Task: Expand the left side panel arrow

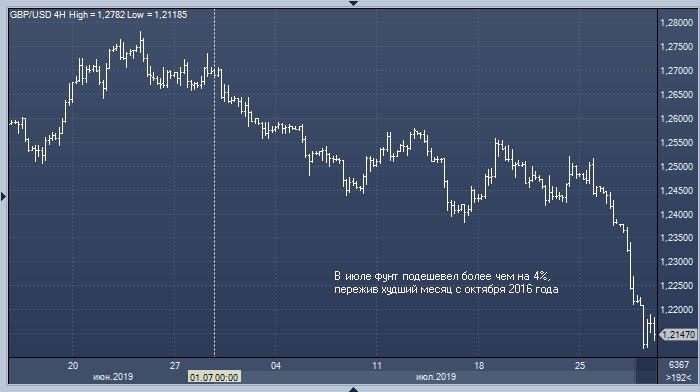Action: tap(3, 196)
